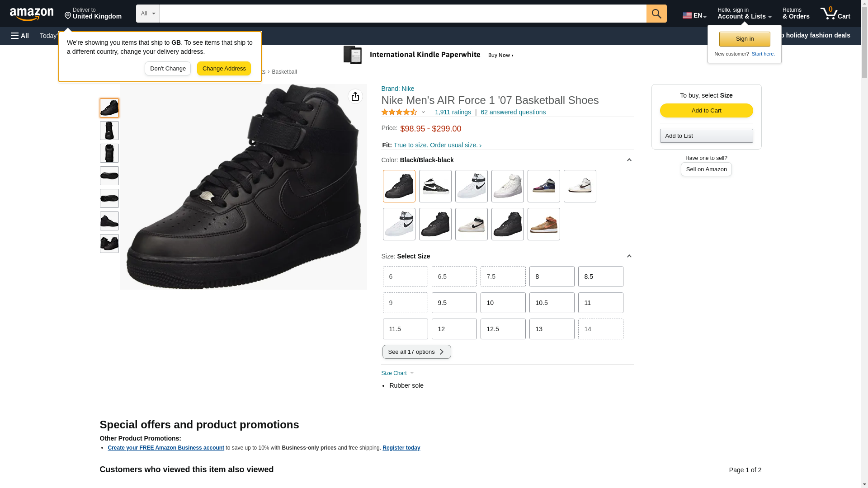Open the All hamburger menu
This screenshot has width=868, height=488.
(20, 36)
